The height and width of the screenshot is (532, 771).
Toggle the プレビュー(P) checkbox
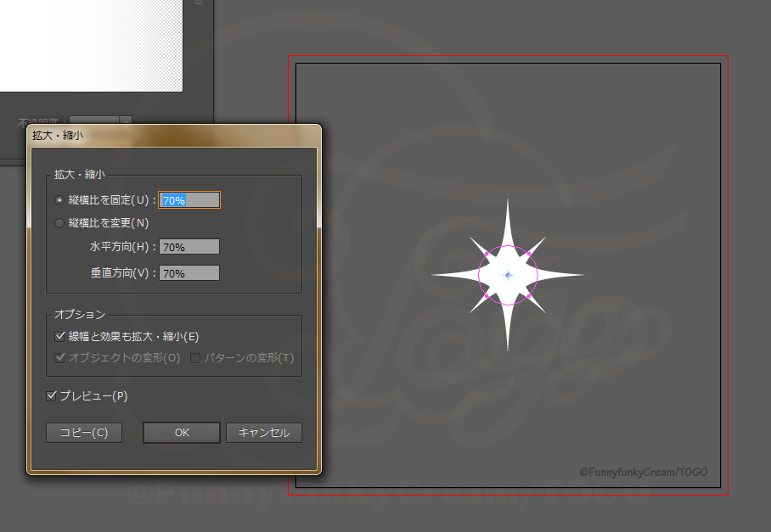point(51,396)
